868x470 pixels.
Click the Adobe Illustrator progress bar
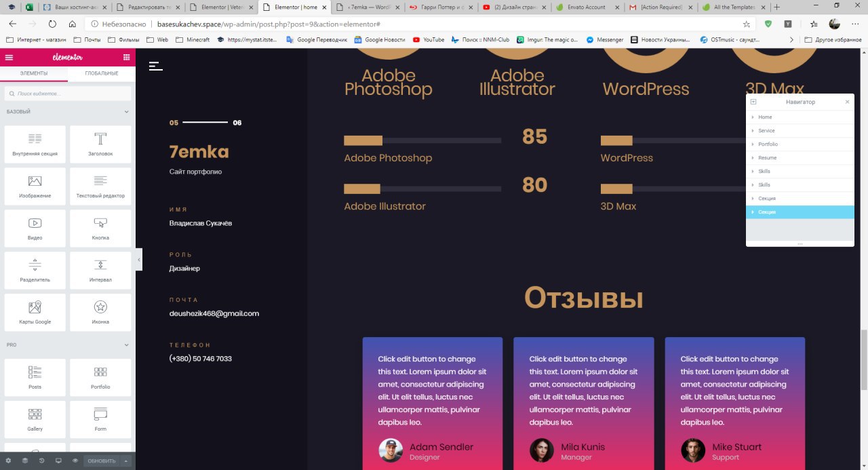(422, 189)
